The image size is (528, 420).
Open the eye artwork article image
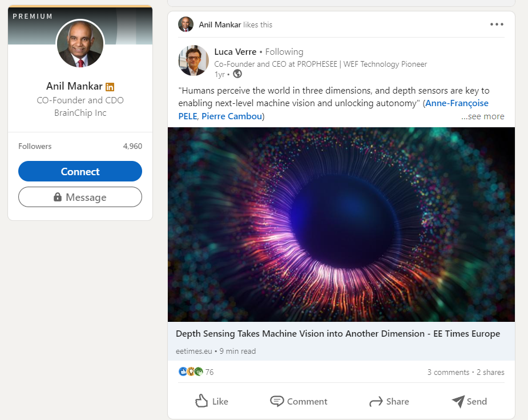coord(341,224)
